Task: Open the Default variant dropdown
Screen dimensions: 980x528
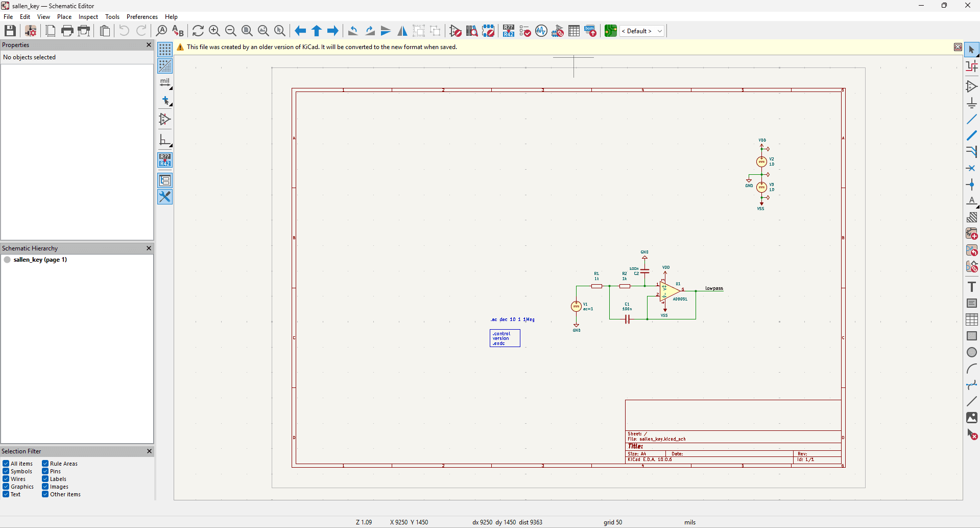Action: point(642,31)
